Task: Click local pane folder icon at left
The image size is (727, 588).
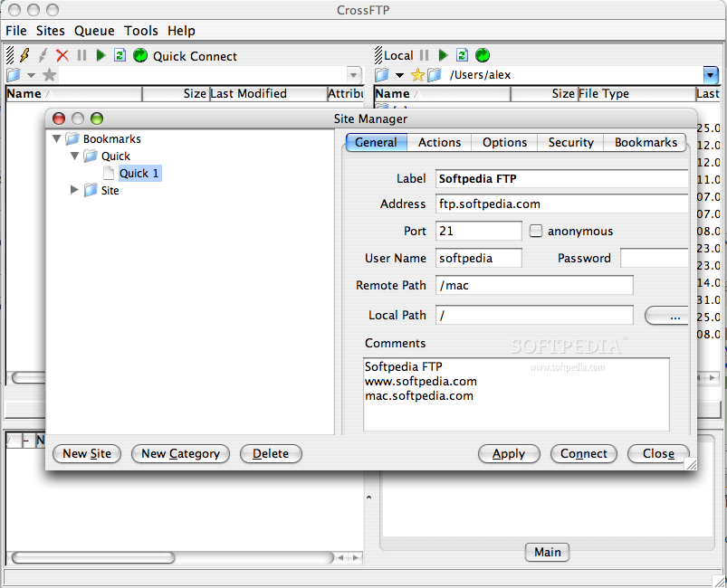Action: pos(382,74)
